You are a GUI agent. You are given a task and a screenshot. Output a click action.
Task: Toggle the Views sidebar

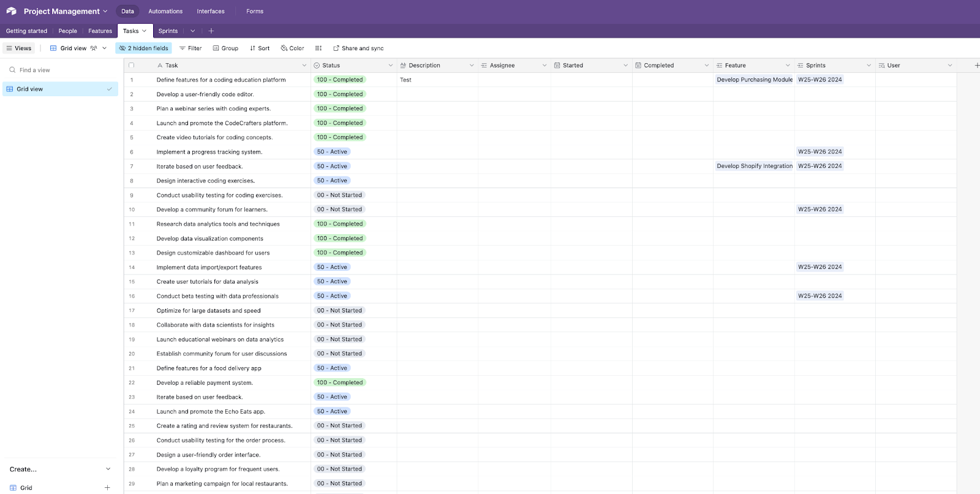(x=19, y=48)
